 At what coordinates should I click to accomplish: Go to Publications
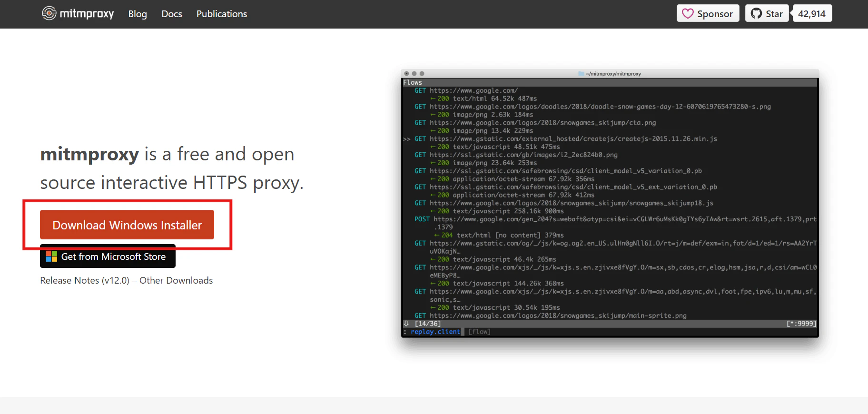[222, 14]
